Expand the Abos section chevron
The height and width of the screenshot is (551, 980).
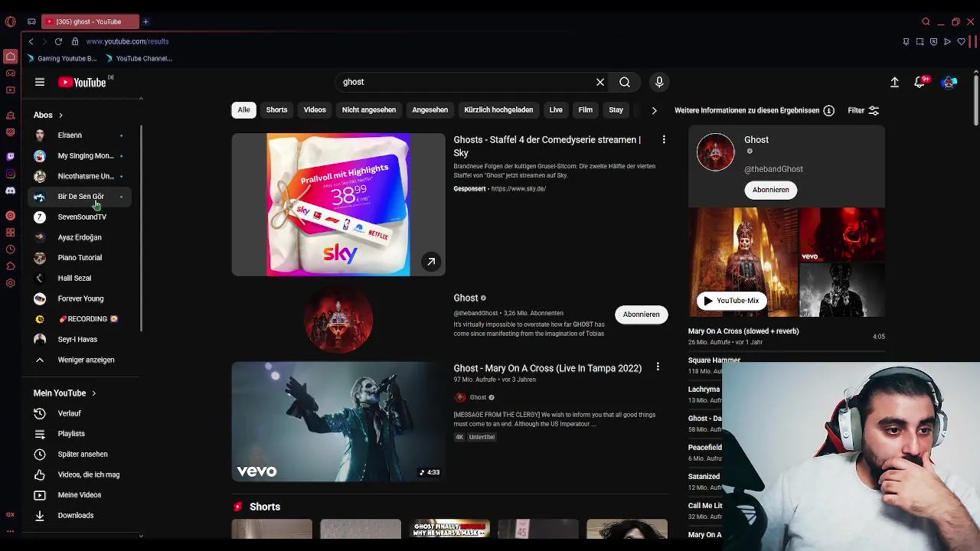point(60,115)
